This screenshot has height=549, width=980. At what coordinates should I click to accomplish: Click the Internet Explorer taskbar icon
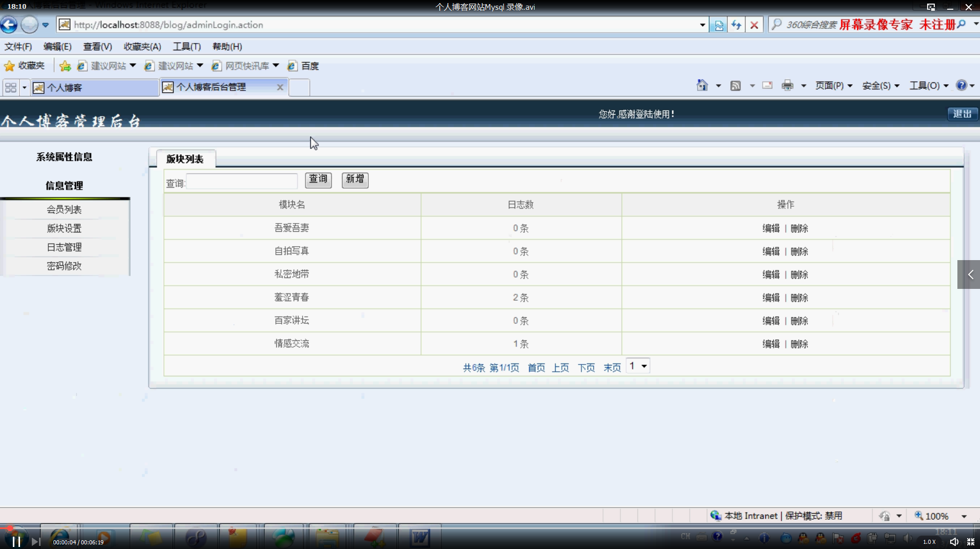60,538
